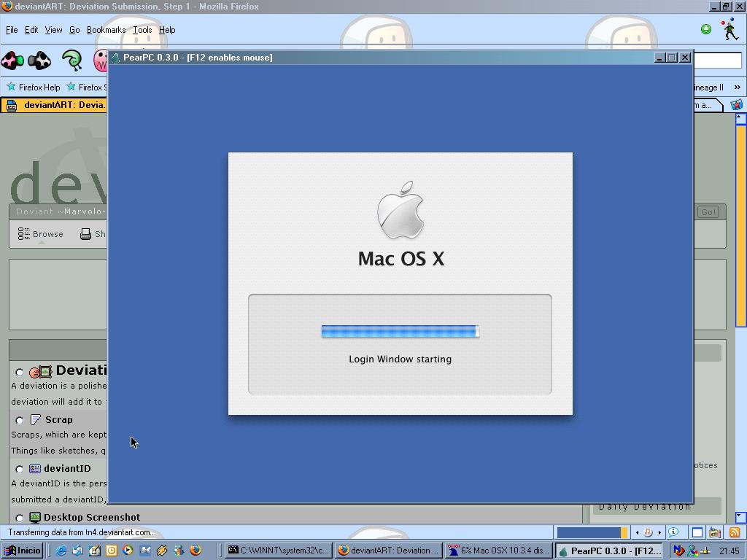Click the Mac OS X boot progress bar
Image resolution: width=747 pixels, height=560 pixels.
400,332
